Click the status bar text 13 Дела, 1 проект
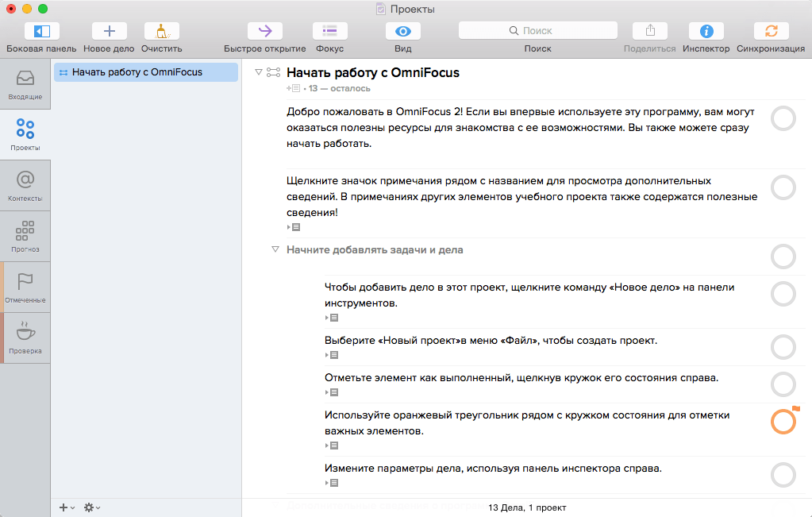Screen dimensions: 812x517 click(x=527, y=507)
